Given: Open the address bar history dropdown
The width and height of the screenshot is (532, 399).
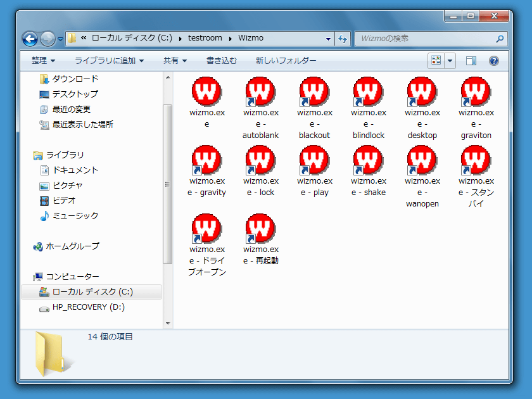Looking at the screenshot, I should (328, 39).
